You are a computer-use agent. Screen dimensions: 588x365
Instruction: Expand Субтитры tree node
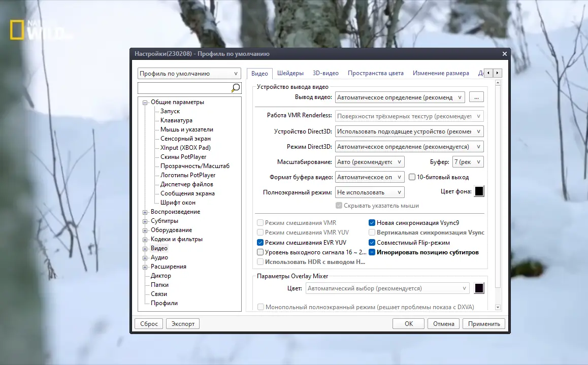point(145,221)
